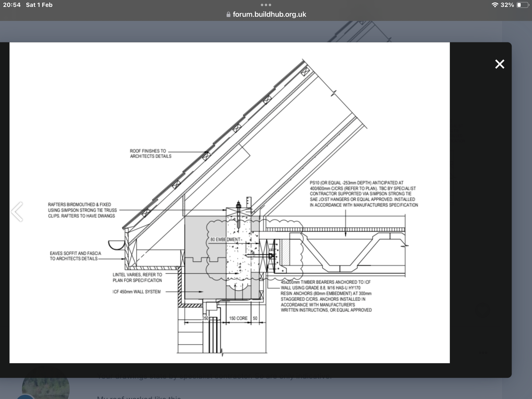This screenshot has width=532, height=399.
Task: Tap the 'ICF 450mm WALL SYSTEM' label
Action: coord(137,292)
